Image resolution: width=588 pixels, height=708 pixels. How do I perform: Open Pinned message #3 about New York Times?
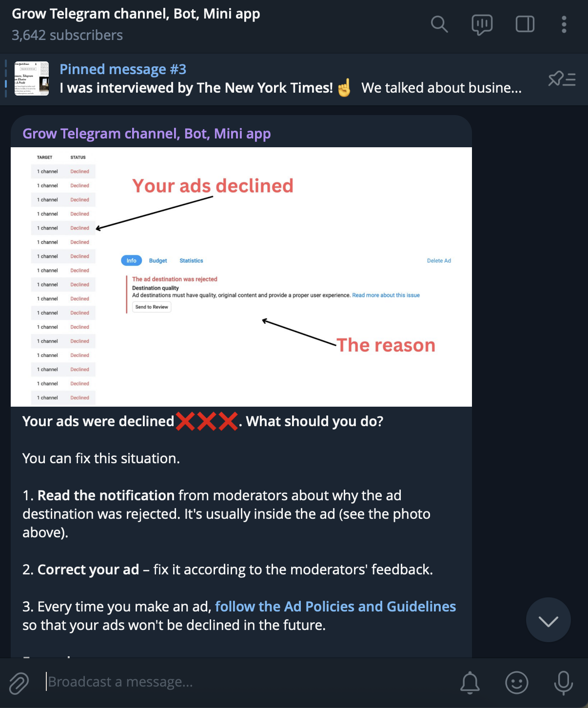[290, 79]
